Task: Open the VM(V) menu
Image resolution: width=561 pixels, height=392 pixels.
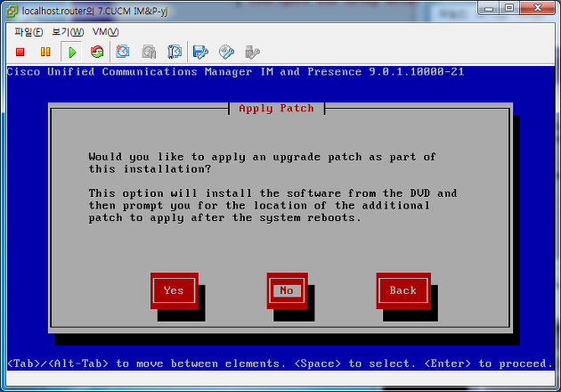Action: point(105,32)
